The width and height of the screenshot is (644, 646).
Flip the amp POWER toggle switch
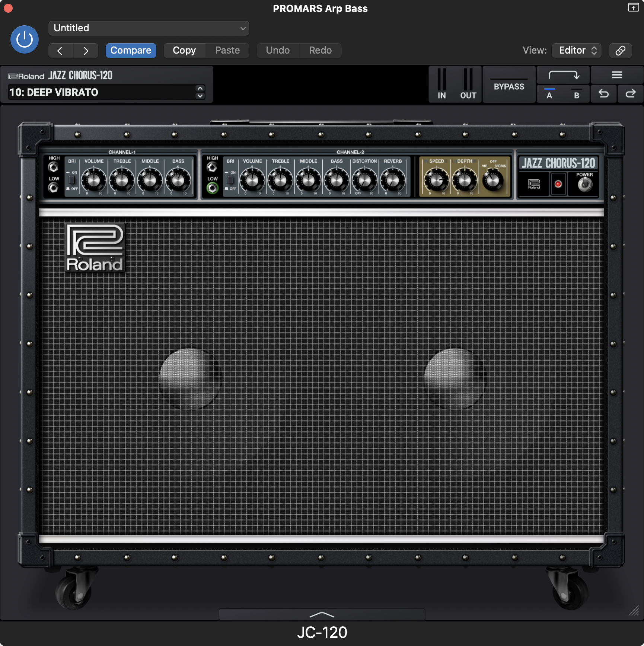coord(585,184)
